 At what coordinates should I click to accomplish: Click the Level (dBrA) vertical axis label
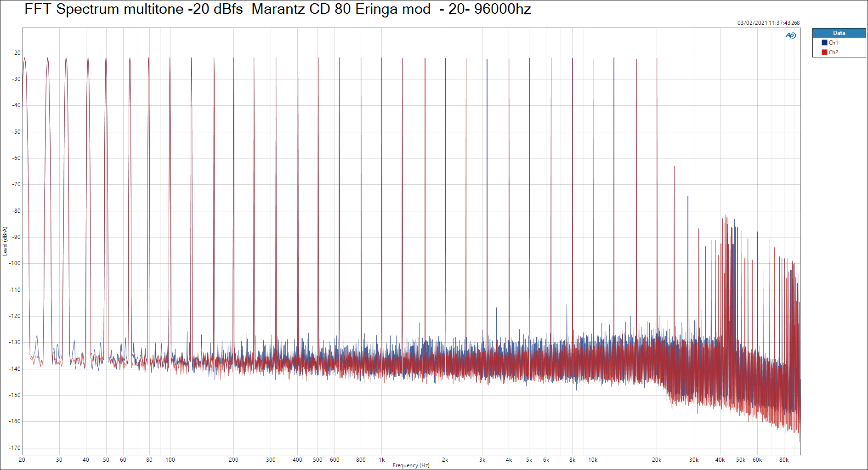[5, 241]
